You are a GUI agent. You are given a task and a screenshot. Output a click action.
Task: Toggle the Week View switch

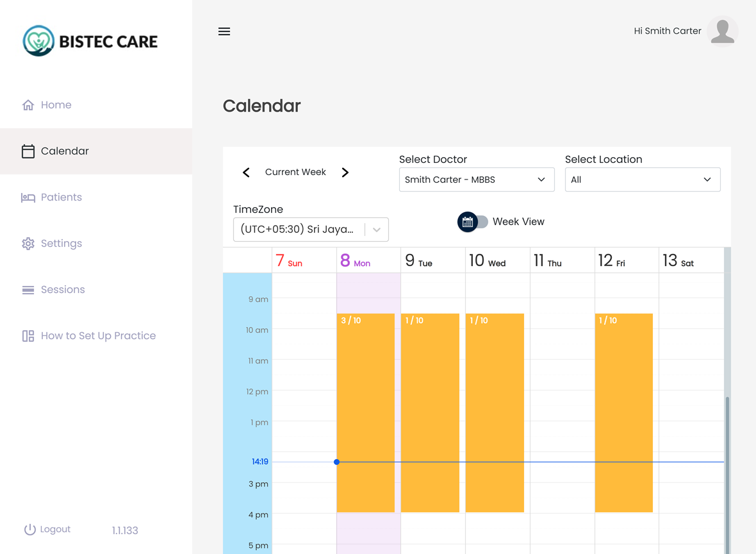473,222
